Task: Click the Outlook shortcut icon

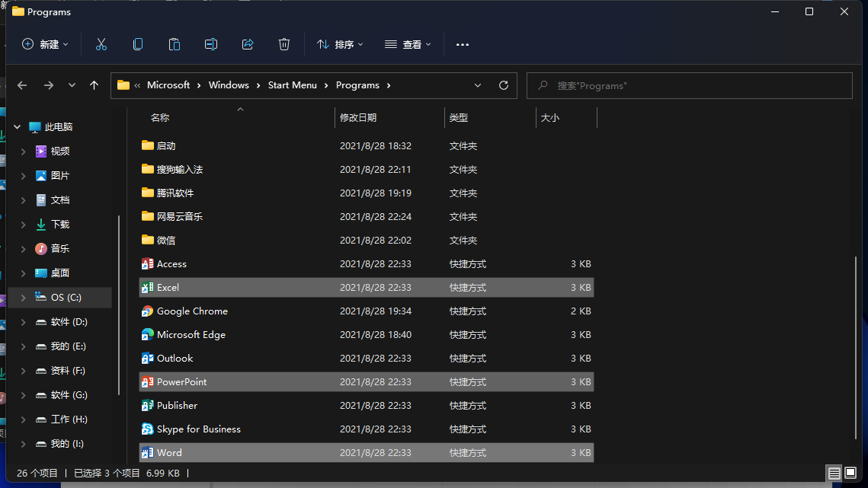Action: point(147,359)
